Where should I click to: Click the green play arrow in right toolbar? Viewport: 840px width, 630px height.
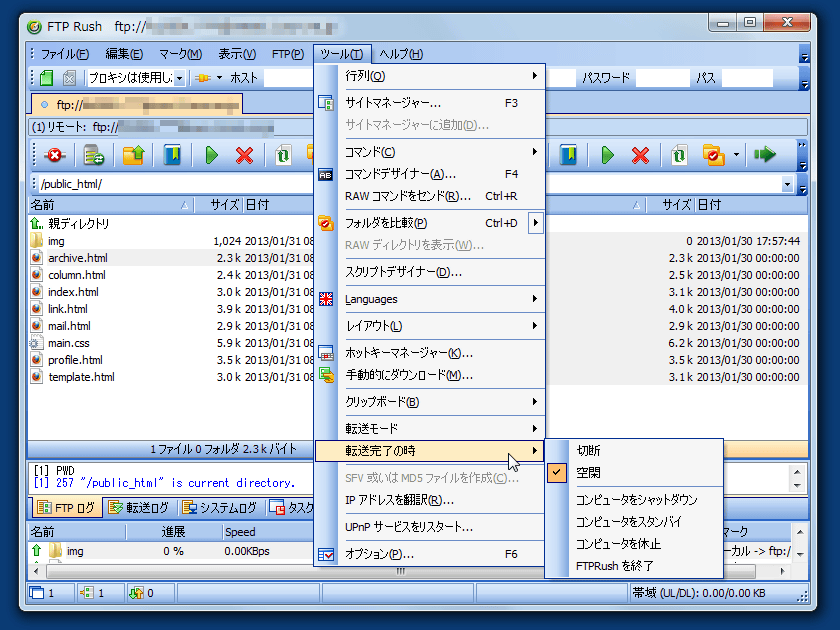[x=608, y=155]
